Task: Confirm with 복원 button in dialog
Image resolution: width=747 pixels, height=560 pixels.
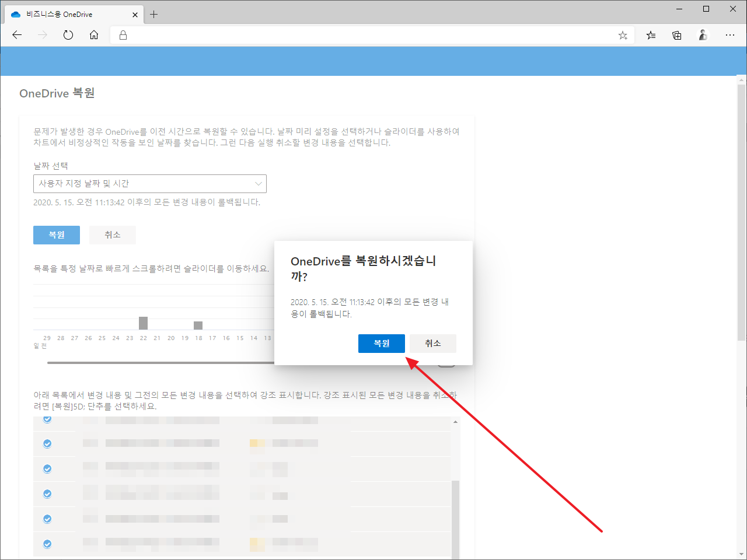Action: 382,344
